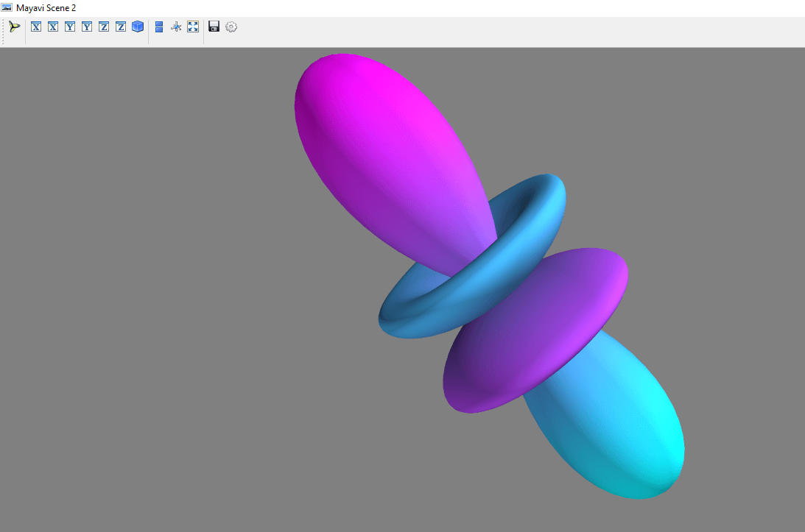View the scene down the positive Z axis
The image size is (805, 532).
(x=103, y=26)
